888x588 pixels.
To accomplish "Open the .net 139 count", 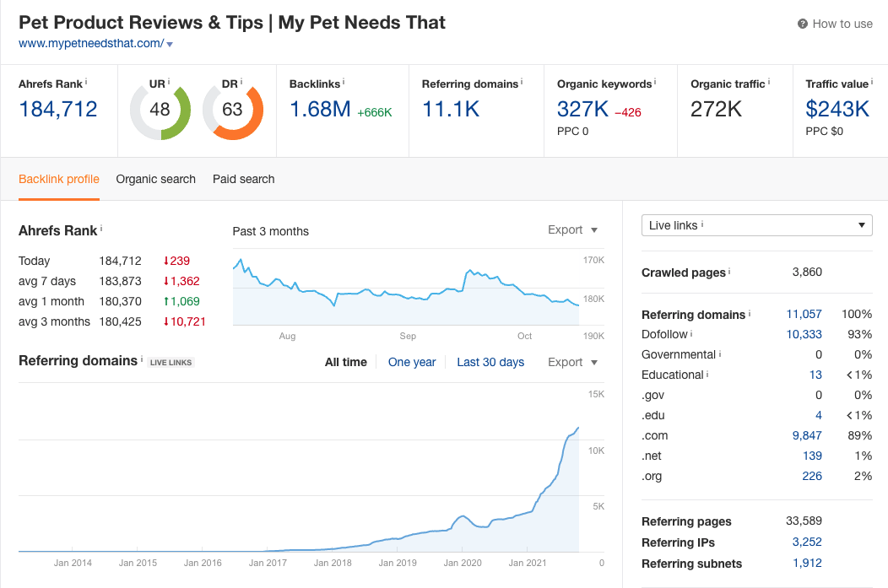I will [x=812, y=456].
